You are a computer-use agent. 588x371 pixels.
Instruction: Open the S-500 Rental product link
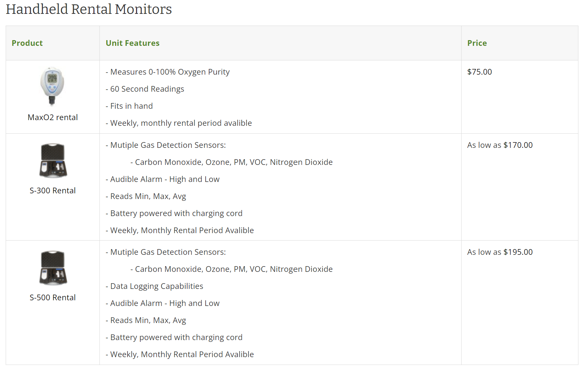53,298
